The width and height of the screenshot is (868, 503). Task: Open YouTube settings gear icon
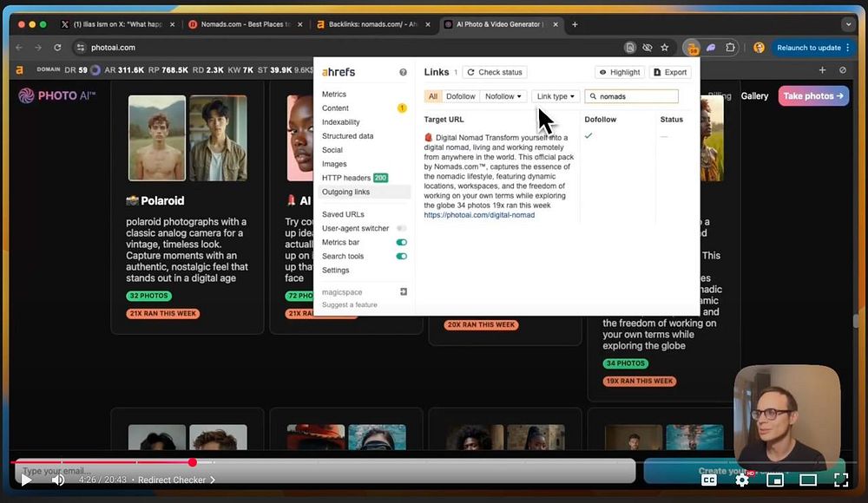coord(742,480)
